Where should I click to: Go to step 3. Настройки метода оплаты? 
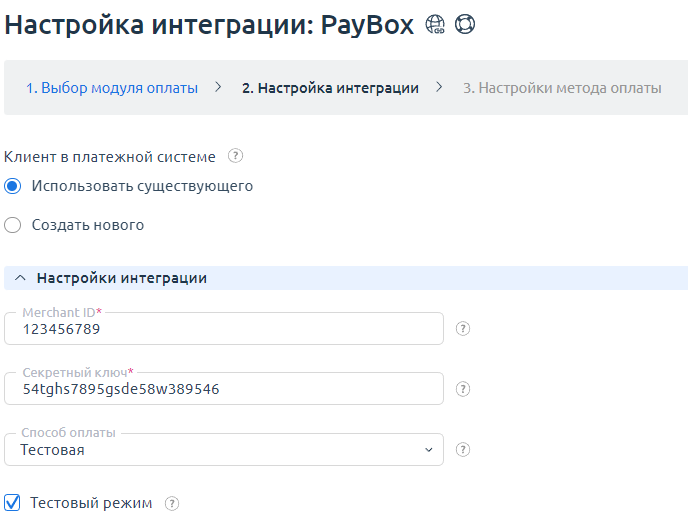coord(562,88)
